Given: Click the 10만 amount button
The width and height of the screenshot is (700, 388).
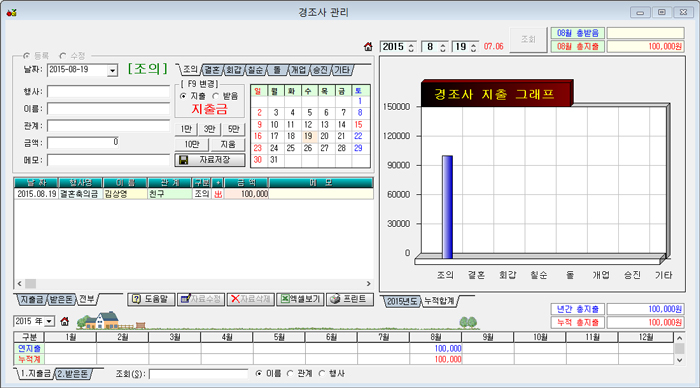Looking at the screenshot, I should click(192, 144).
